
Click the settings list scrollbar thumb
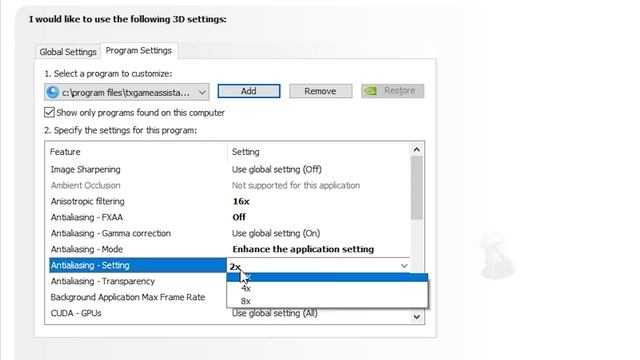tap(416, 188)
